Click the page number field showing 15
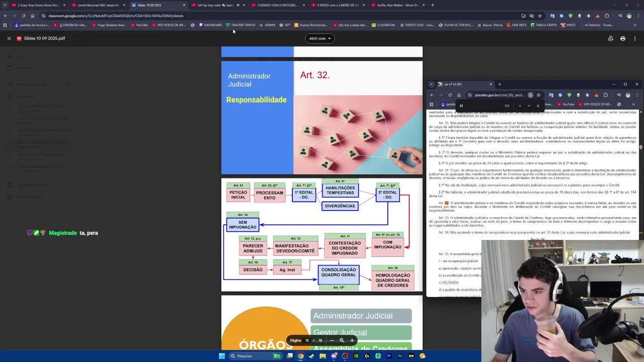 coord(306,340)
